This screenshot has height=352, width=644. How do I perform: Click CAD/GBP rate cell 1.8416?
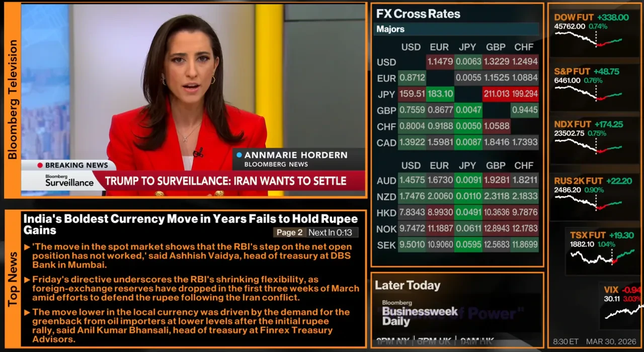coord(497,142)
